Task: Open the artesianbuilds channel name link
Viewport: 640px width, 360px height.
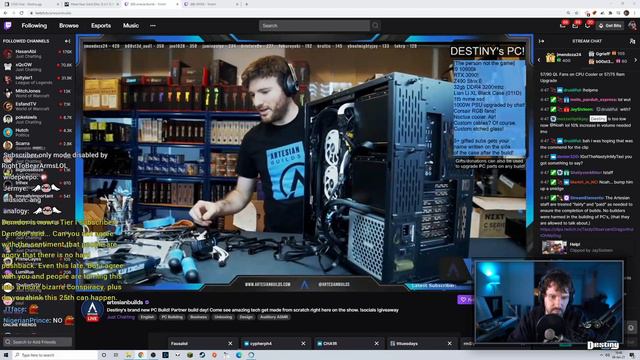Action: (x=125, y=302)
